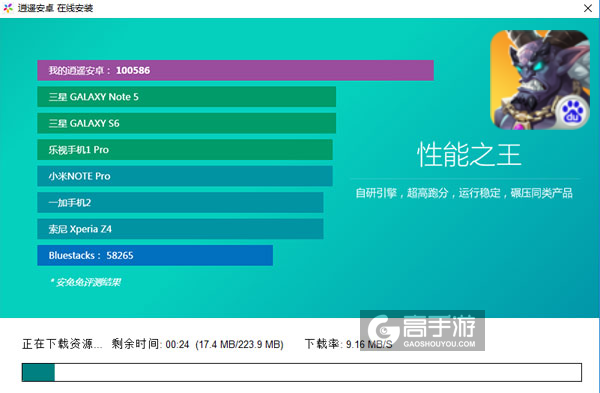Click the download progress bar
This screenshot has width=600, height=393.
tap(302, 372)
